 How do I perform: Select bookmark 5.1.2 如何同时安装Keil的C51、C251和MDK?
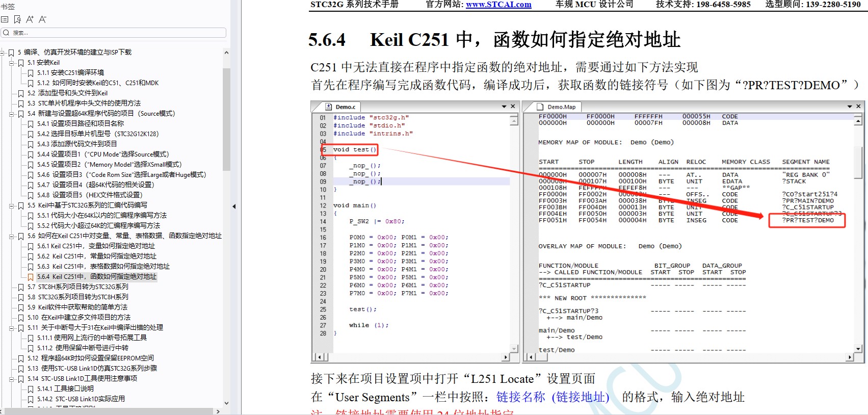tap(98, 83)
